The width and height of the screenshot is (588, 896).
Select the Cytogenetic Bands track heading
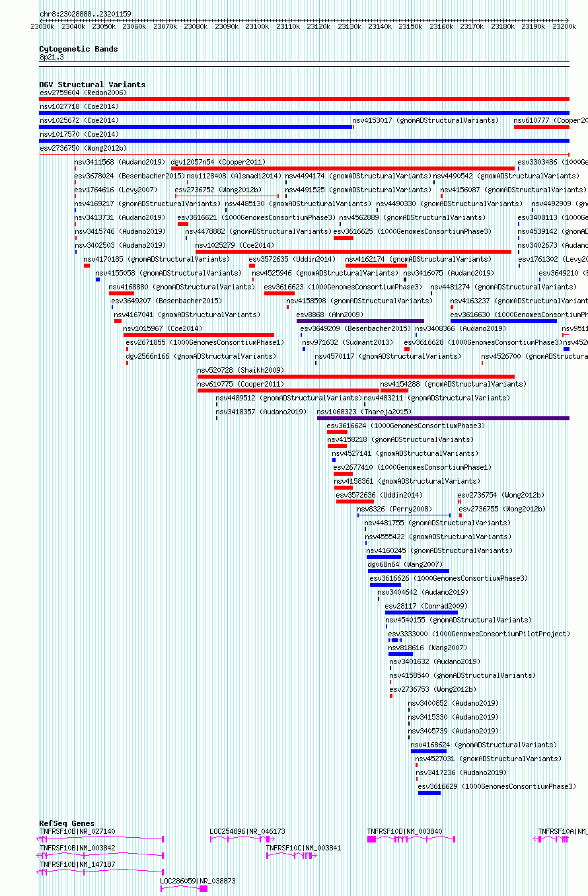click(x=79, y=49)
